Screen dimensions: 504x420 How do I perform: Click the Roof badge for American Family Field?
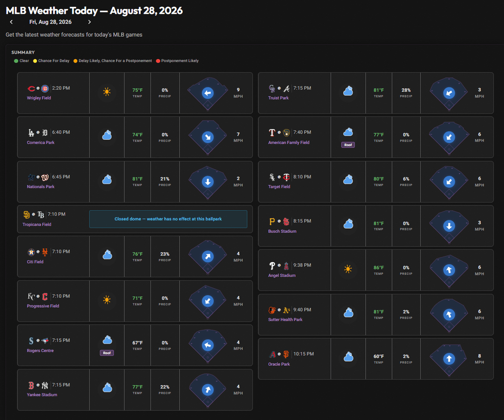(348, 145)
